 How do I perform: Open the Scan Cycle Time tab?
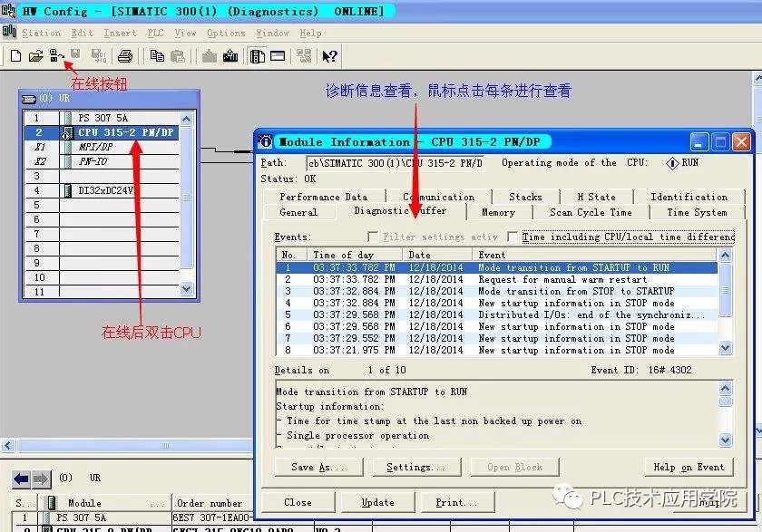591,212
